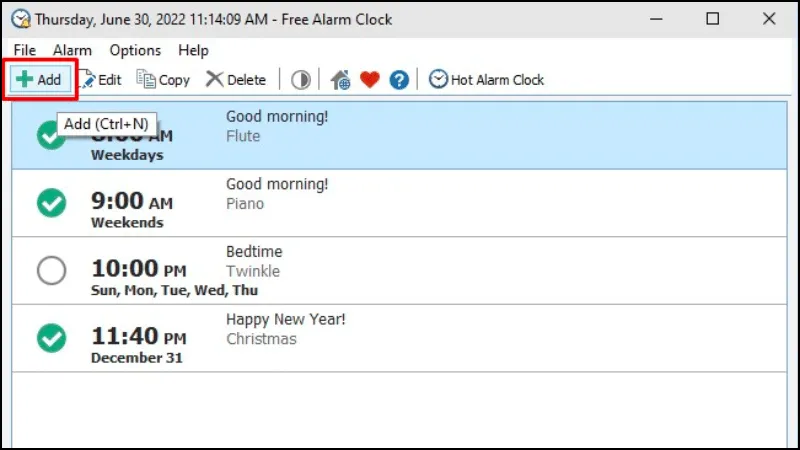Turn off the 11:40 PM December 31 alarm
The image size is (800, 450).
coord(51,338)
